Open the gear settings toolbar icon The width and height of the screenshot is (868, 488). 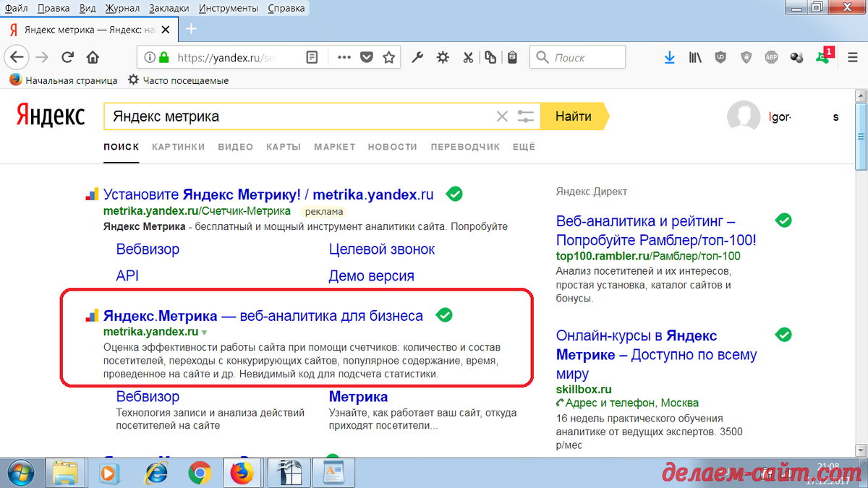pyautogui.click(x=443, y=57)
